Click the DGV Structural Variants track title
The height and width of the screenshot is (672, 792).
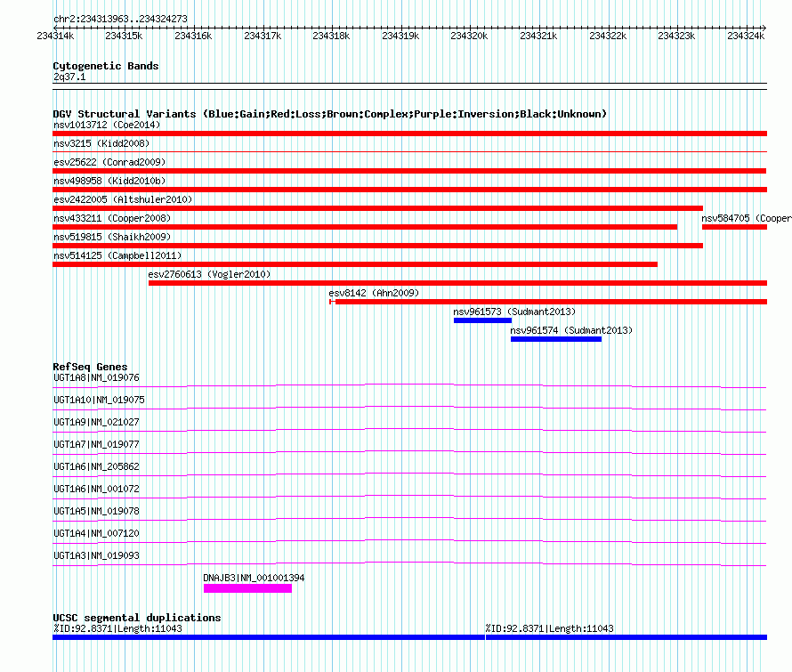330,114
